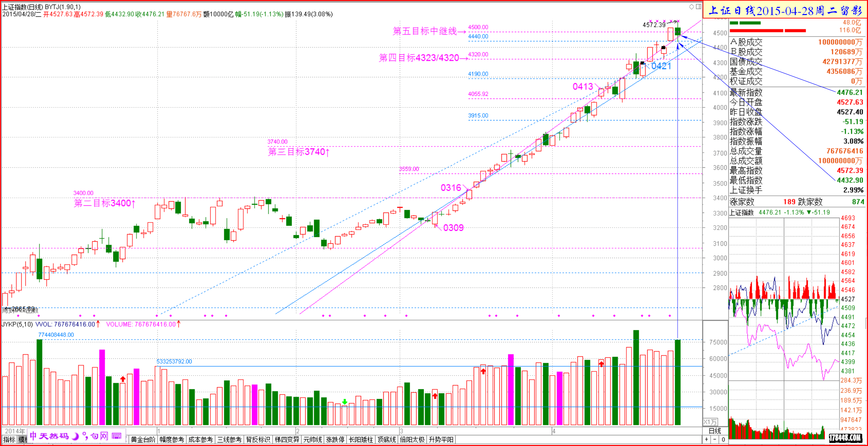Toggle the split-panel layout icon
Image resolution: width=868 pixels, height=446 pixels.
(698, 7)
